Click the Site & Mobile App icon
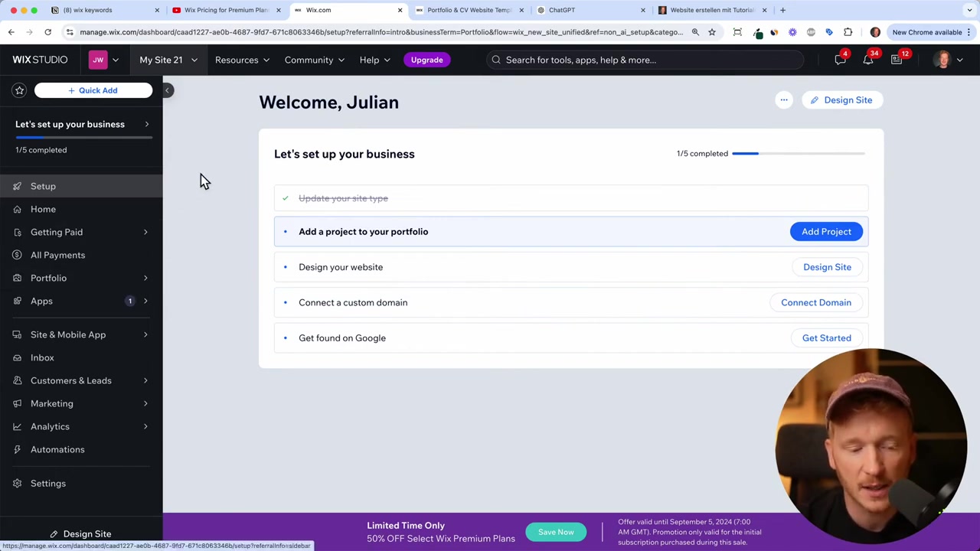 tap(17, 334)
